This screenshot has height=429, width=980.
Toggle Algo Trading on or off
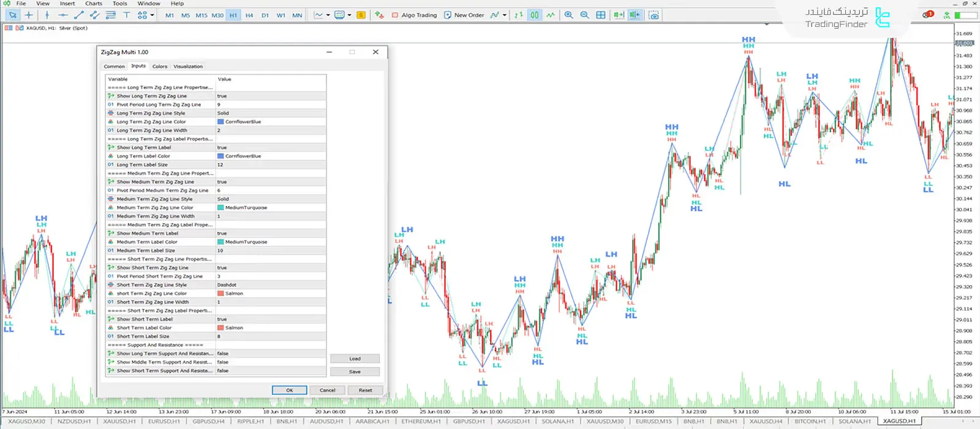(x=414, y=15)
